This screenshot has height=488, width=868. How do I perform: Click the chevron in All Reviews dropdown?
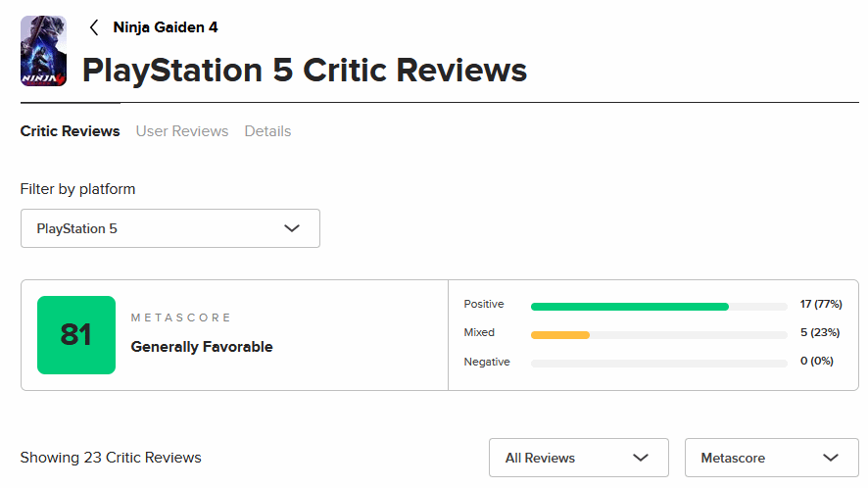tap(641, 458)
